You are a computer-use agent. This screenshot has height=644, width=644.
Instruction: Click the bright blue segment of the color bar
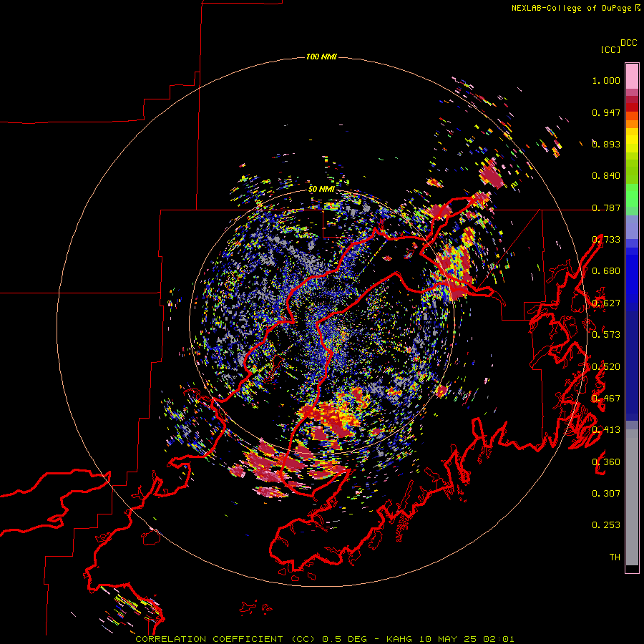[x=632, y=278]
